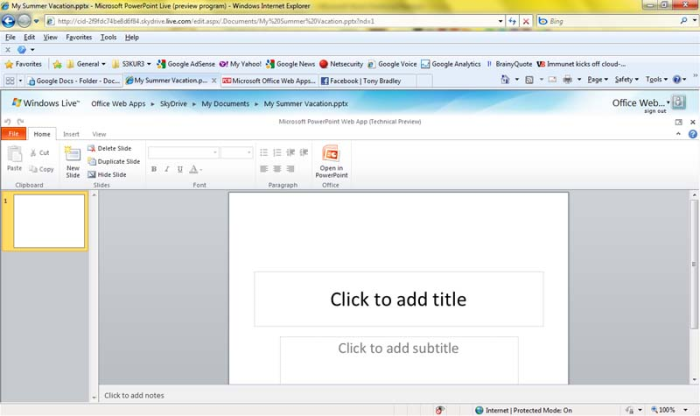700x416 pixels.
Task: Click the sign out link
Action: [655, 111]
